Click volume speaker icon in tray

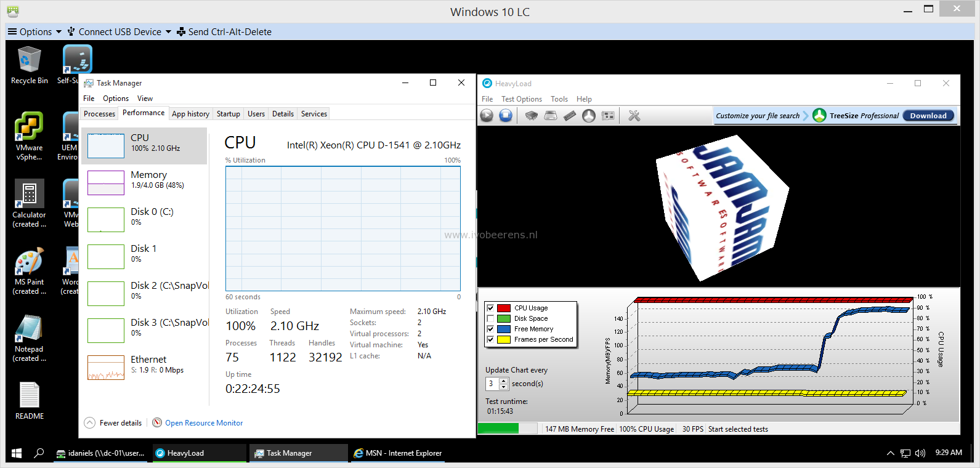[x=920, y=453]
